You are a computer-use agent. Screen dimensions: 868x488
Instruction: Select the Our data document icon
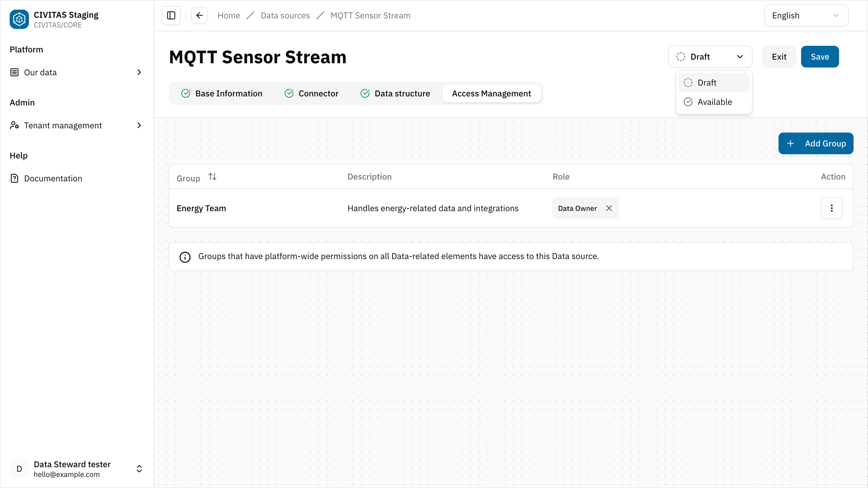point(14,72)
